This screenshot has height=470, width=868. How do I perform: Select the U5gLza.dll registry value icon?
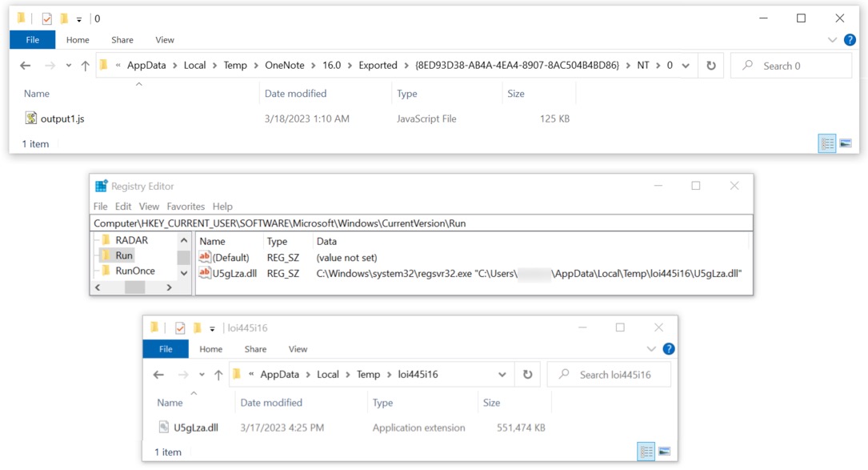point(205,273)
